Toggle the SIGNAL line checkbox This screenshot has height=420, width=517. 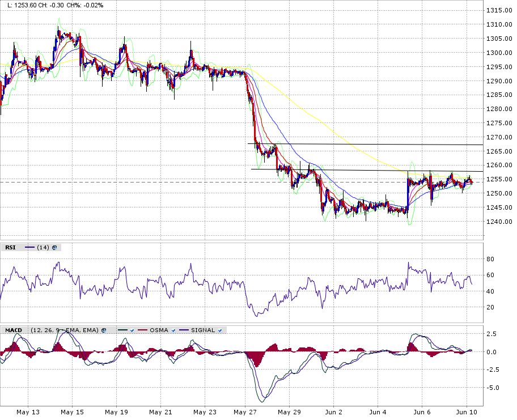click(219, 330)
